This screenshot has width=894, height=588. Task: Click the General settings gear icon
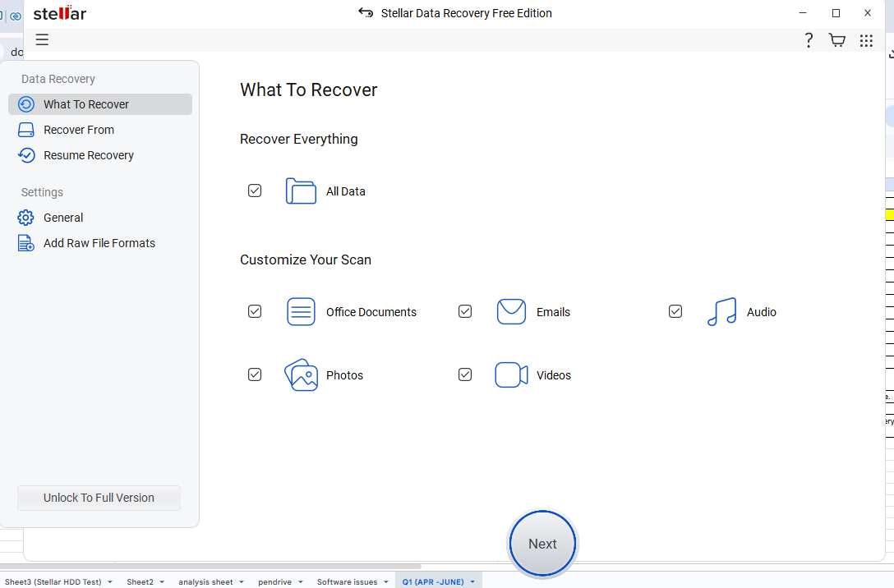click(x=25, y=218)
